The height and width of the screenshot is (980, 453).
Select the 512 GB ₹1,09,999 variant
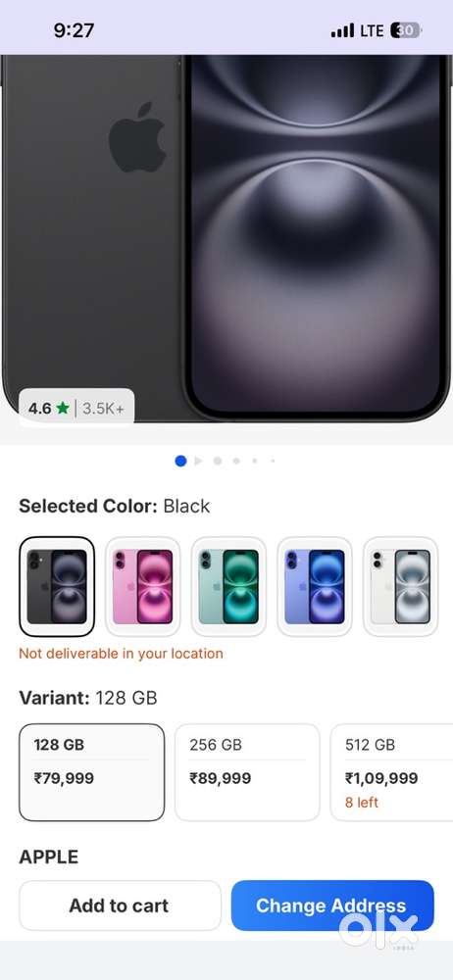click(x=391, y=772)
